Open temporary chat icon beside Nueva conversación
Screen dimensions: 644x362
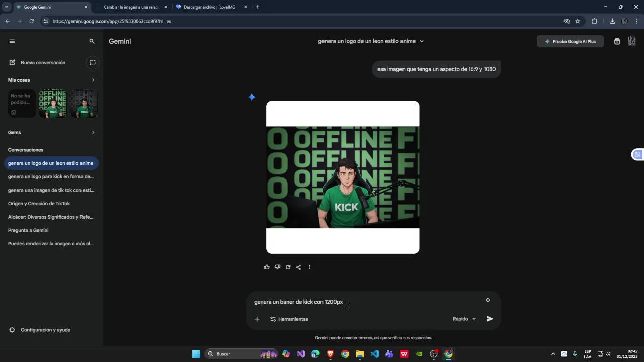tap(92, 62)
